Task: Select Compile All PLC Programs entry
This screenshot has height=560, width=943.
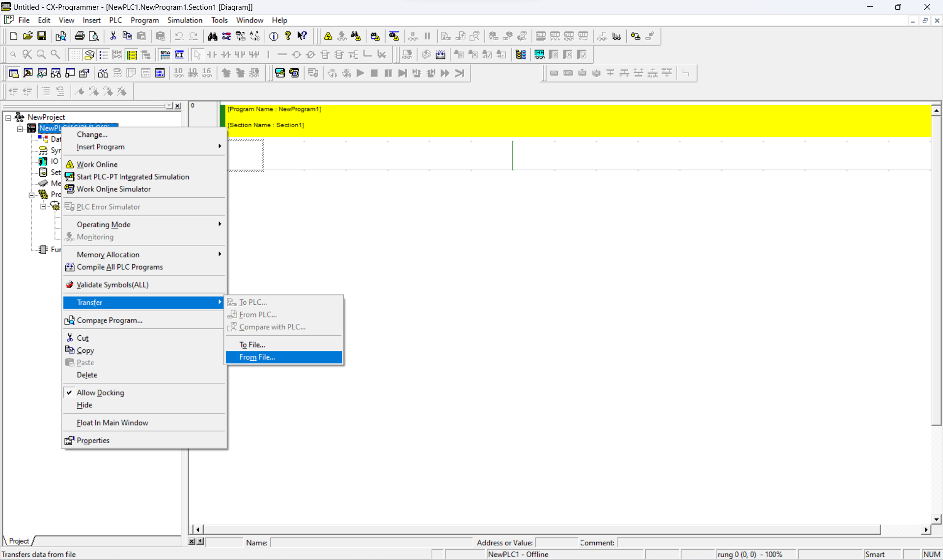Action: (x=119, y=267)
